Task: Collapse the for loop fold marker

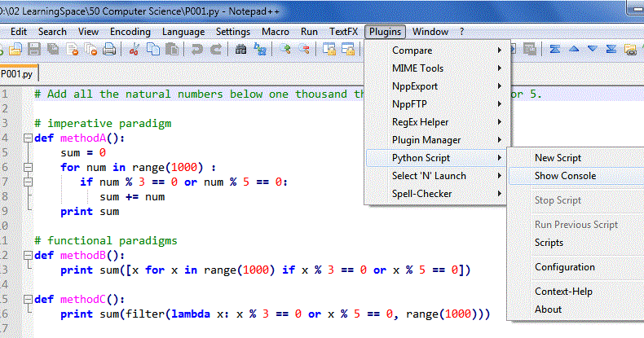Action: 28,167
